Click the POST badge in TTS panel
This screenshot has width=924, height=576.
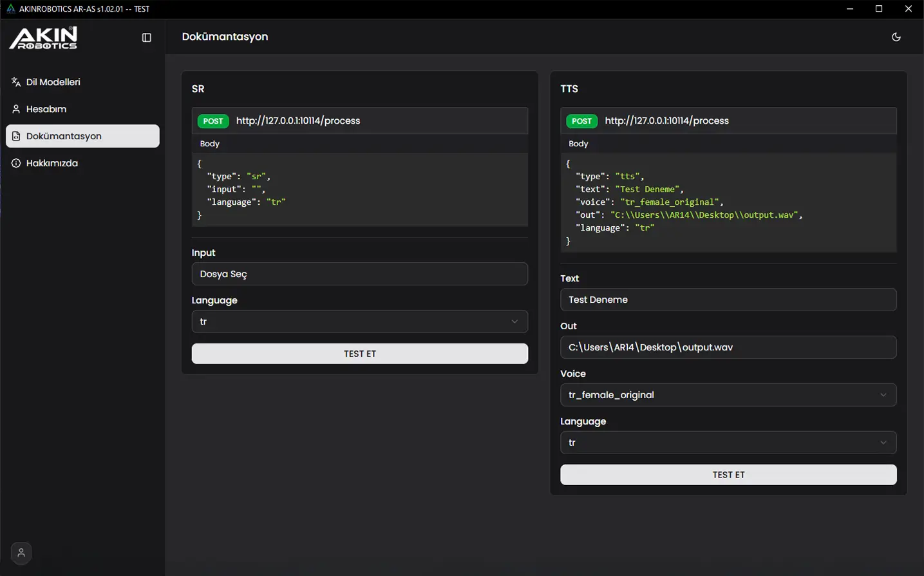point(581,121)
